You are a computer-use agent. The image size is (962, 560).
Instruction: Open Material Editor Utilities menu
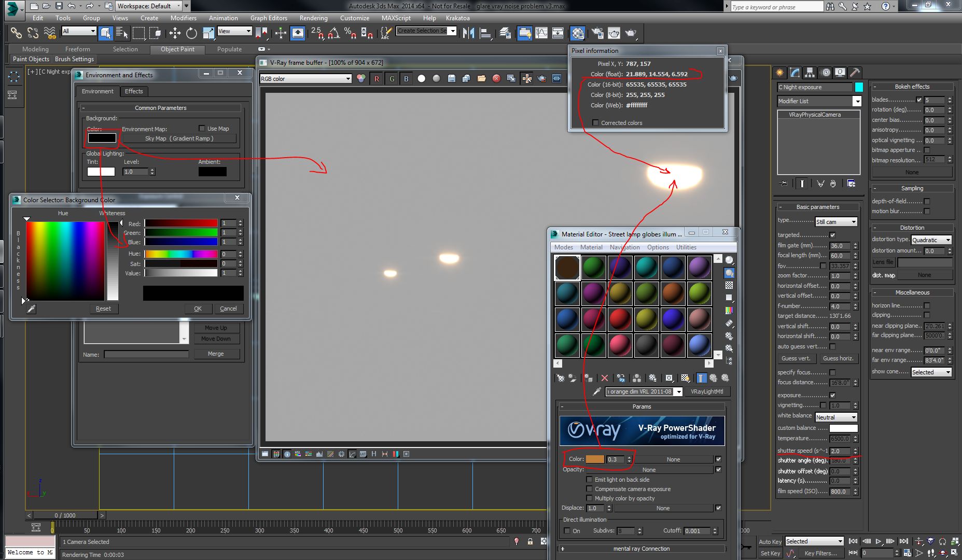pos(686,247)
